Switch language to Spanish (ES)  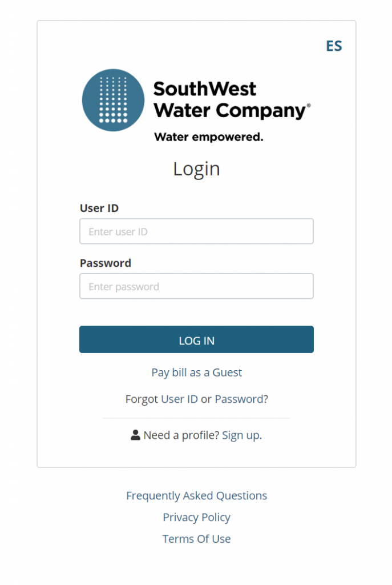click(x=334, y=46)
